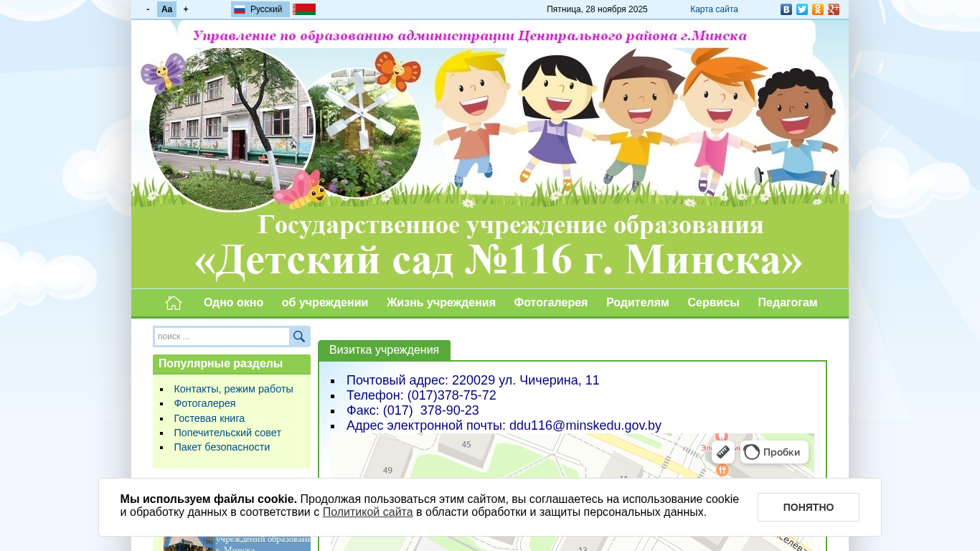Expand the Жизнь учреждения menu
This screenshot has width=980, height=551.
tap(440, 303)
